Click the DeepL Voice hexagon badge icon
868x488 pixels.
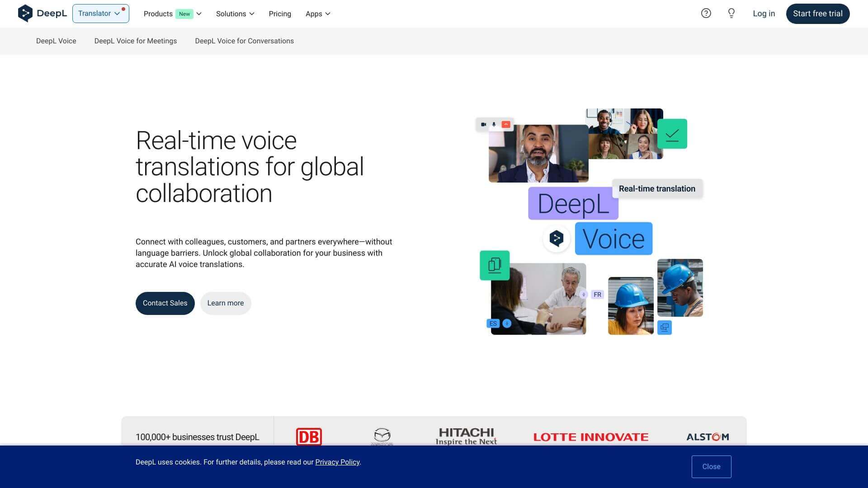(x=556, y=239)
